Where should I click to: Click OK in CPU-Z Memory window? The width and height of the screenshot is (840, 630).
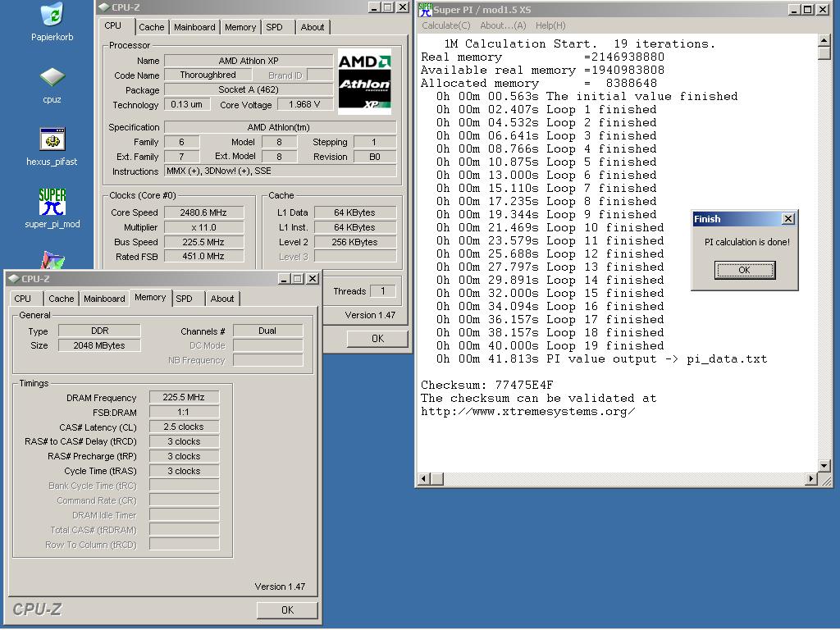coord(288,610)
